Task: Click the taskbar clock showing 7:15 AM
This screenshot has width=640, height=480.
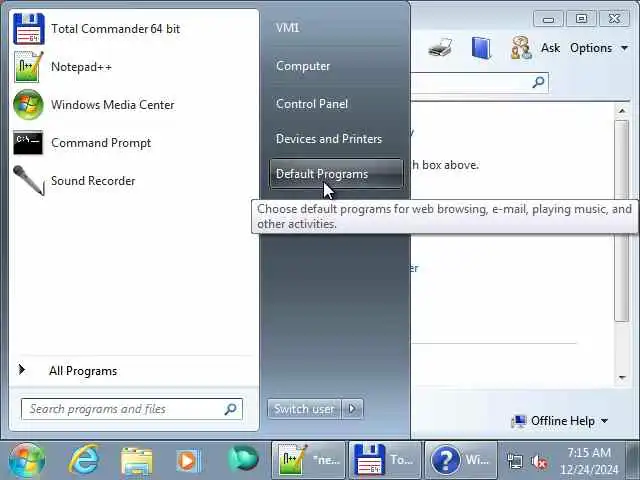Action: pos(589,461)
